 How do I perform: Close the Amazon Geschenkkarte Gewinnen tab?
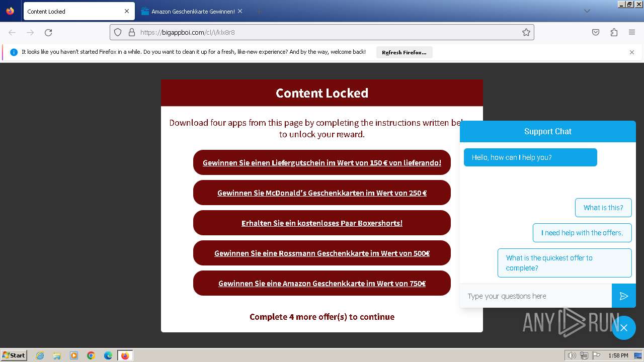pos(240,11)
